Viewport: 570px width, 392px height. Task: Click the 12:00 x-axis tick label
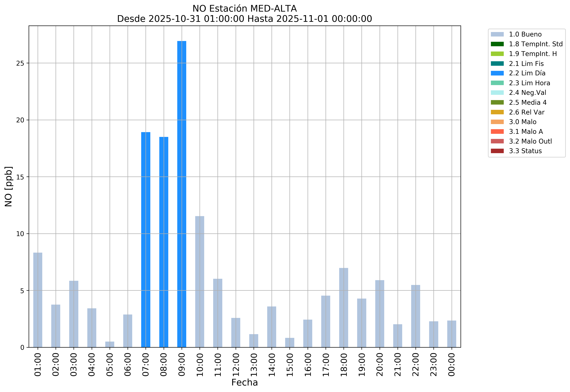coord(236,365)
